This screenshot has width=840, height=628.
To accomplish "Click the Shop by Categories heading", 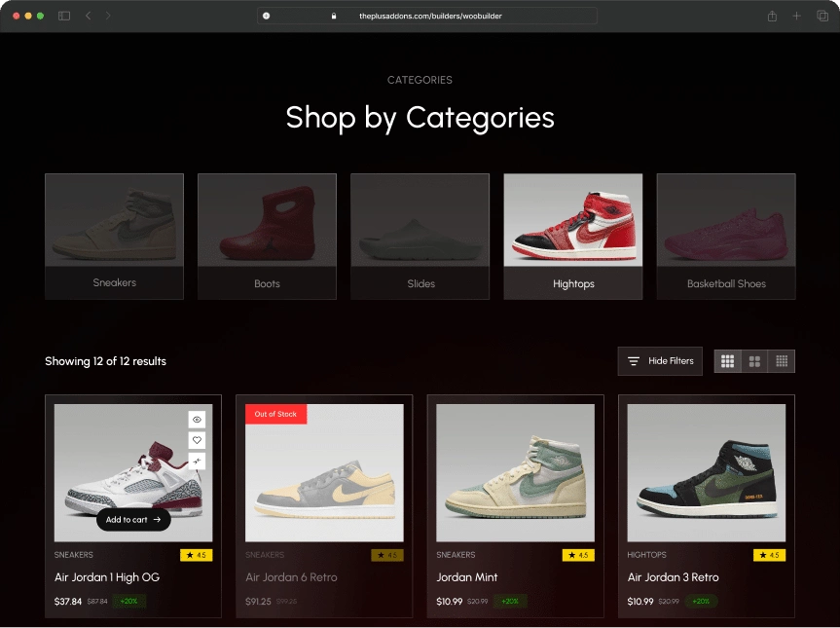I will (x=420, y=118).
